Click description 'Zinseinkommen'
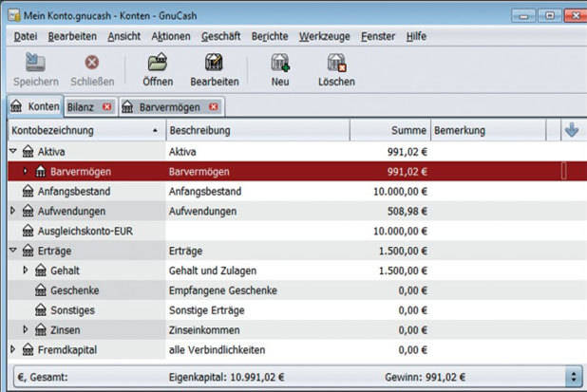Viewport: 587px width, 392px height. [x=204, y=330]
